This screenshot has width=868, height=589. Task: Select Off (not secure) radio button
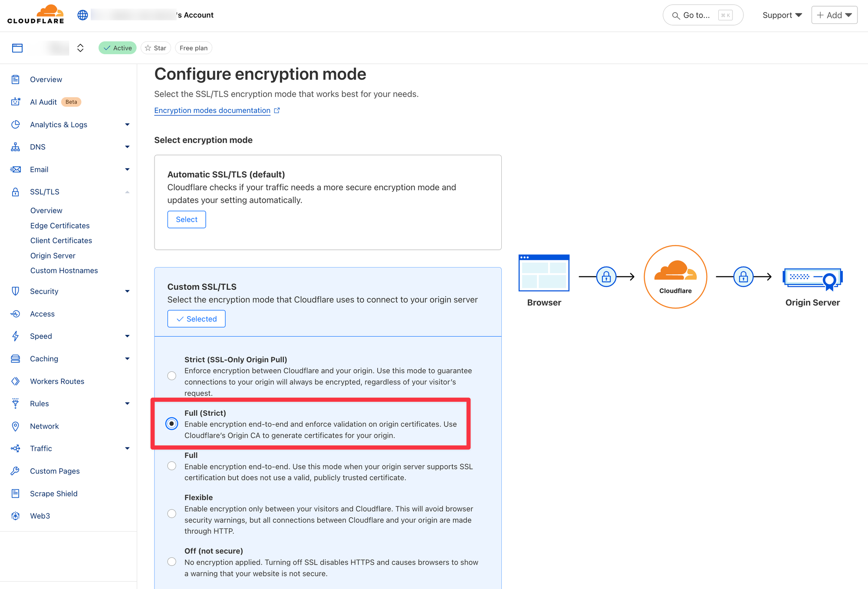(172, 562)
